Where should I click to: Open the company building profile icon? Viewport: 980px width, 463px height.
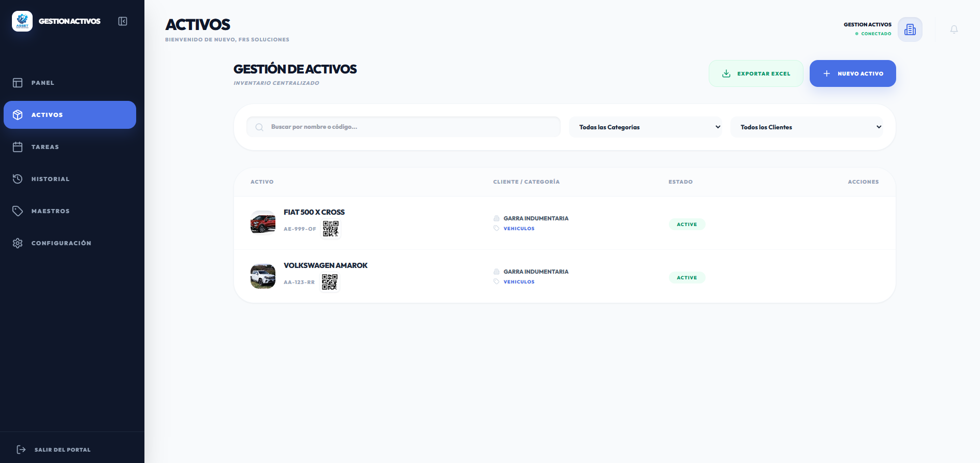tap(910, 29)
